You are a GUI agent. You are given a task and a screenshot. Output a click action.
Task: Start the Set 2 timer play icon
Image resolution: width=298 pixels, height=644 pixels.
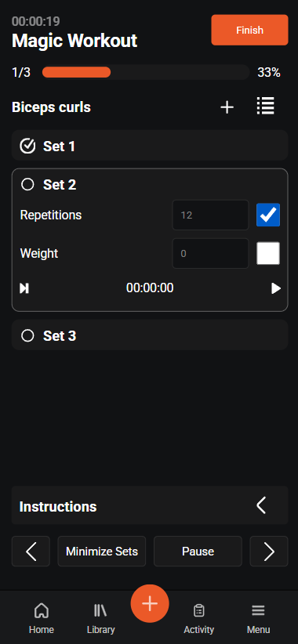[276, 288]
